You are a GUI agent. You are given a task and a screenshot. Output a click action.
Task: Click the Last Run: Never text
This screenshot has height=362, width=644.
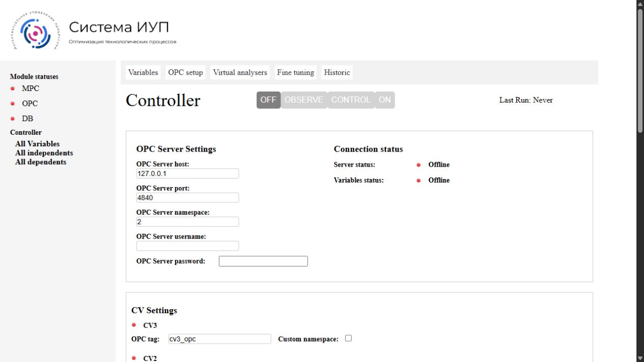[526, 100]
